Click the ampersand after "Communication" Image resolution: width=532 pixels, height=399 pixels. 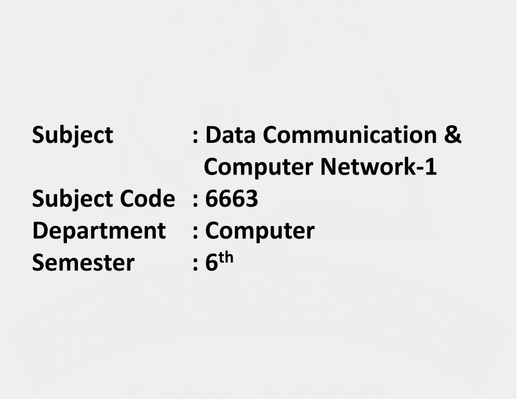453,135
